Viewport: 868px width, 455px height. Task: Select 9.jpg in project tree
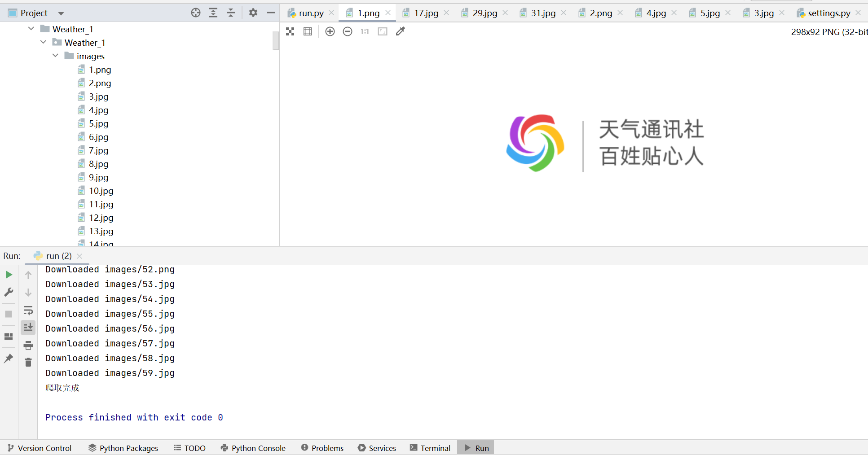tap(98, 177)
